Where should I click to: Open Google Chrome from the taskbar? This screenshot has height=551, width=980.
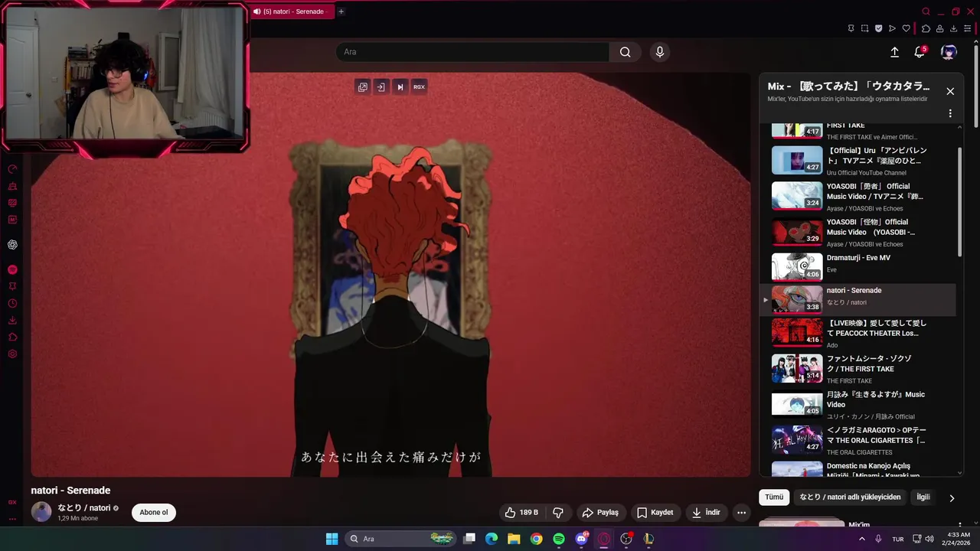coord(536,539)
